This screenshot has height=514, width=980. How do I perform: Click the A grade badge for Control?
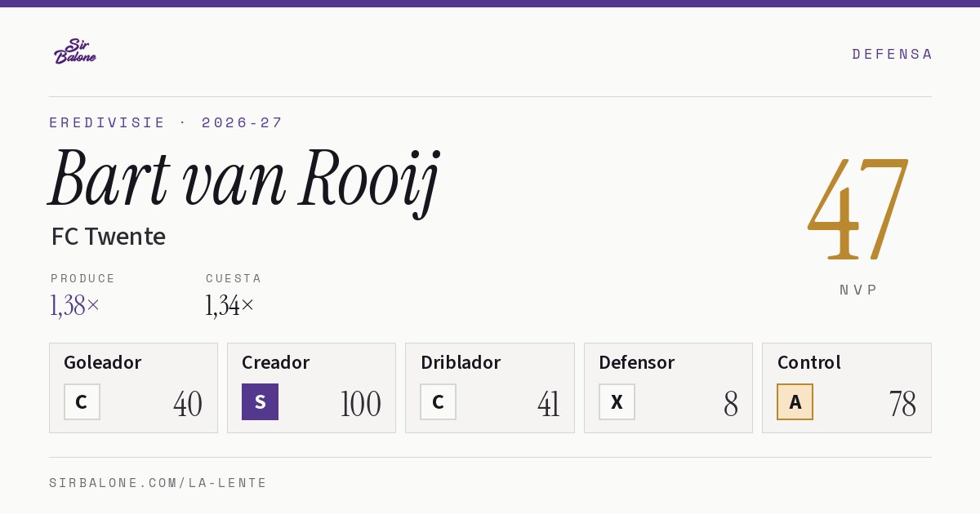click(795, 401)
